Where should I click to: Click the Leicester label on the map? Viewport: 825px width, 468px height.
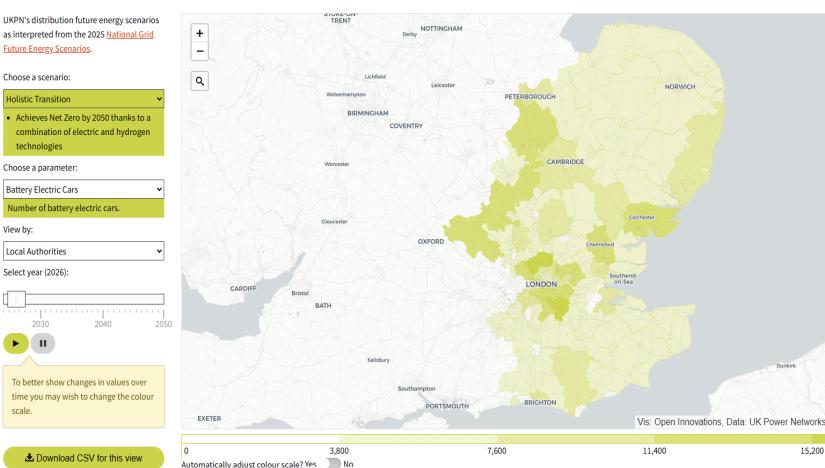click(443, 85)
